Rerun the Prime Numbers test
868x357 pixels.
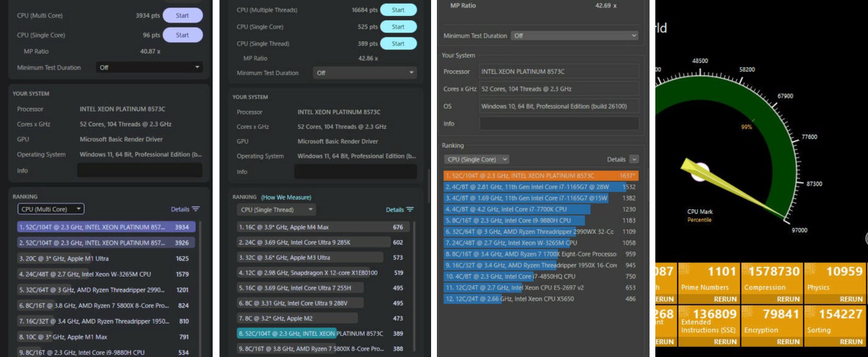click(726, 299)
